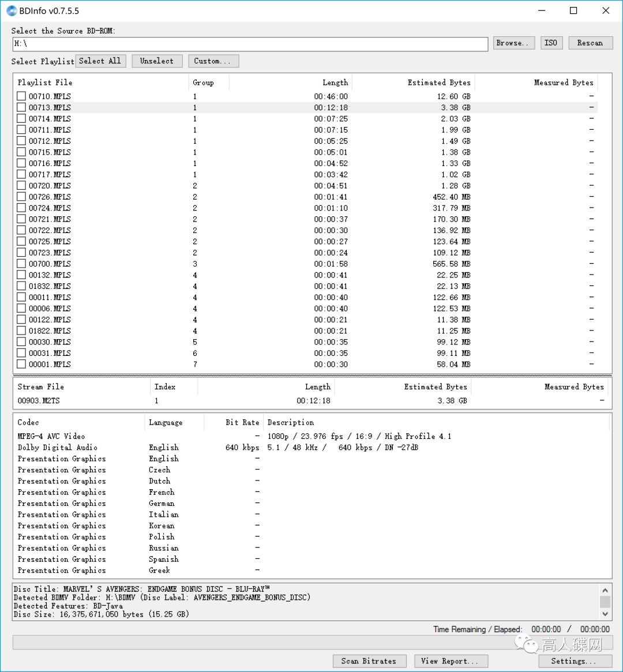Enable the 00711.MPLS playlist checkbox
The image size is (623, 672).
click(21, 129)
